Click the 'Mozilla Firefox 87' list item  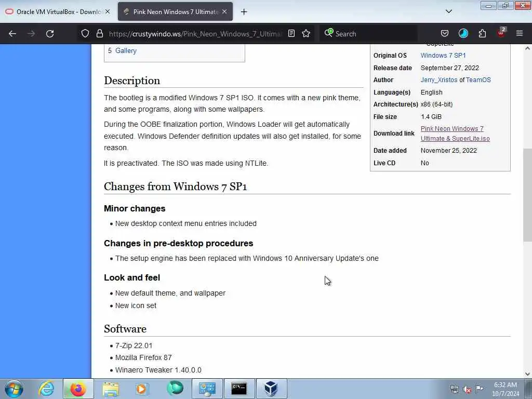click(x=143, y=357)
